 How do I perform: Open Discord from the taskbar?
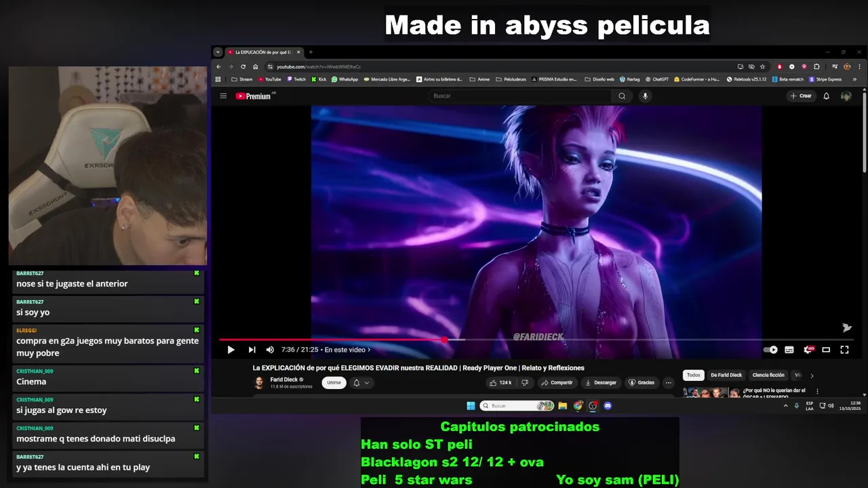tap(608, 406)
